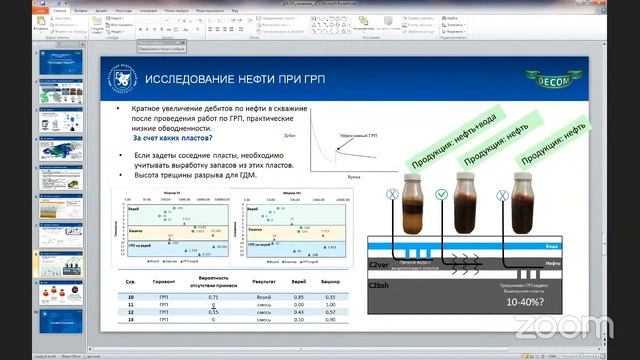This screenshot has width=640, height=360.
Task: Open the Shape Effects (Эффекты фигур) menu
Action: click(x=418, y=31)
